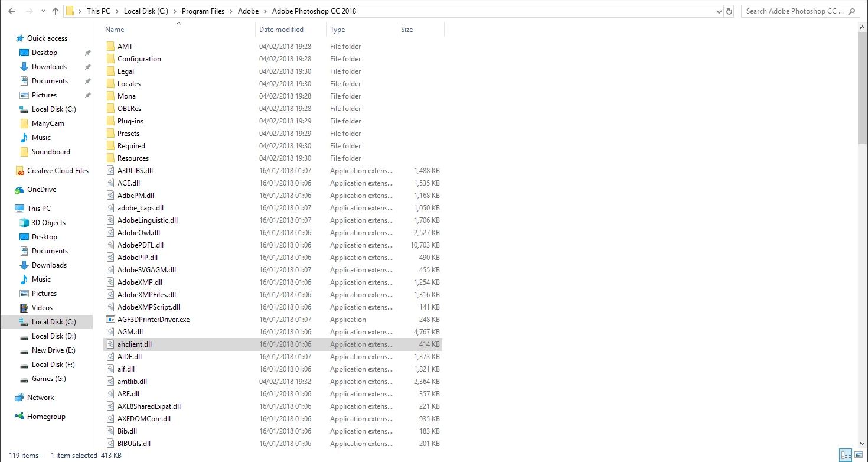Open Local Disk (F:) drive

53,365
